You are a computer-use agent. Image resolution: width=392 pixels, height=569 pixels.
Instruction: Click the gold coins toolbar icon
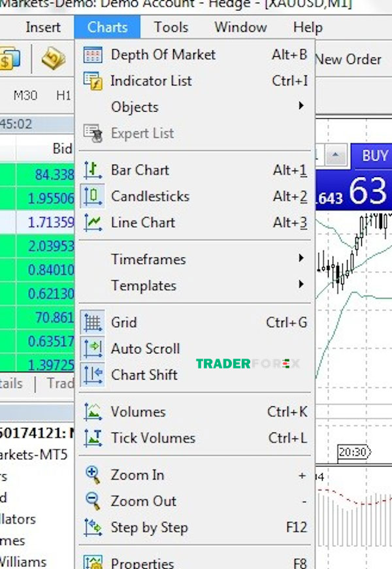tap(54, 59)
